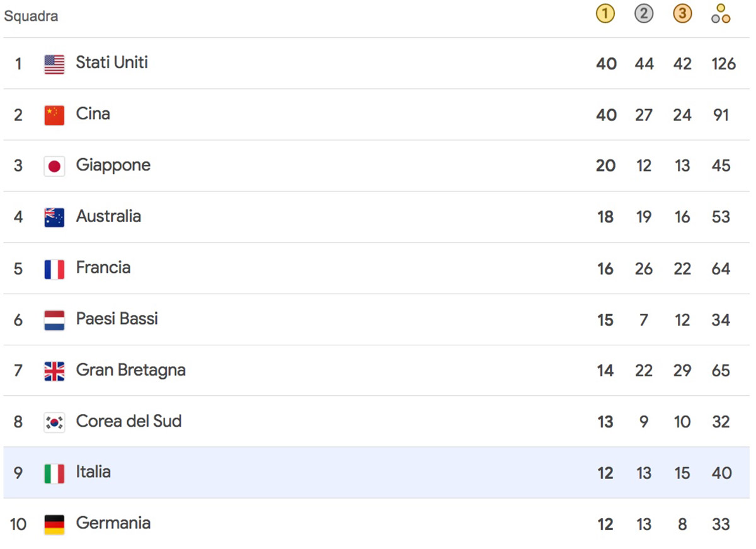
Task: Click the gold medal column icon
Action: coord(605,13)
